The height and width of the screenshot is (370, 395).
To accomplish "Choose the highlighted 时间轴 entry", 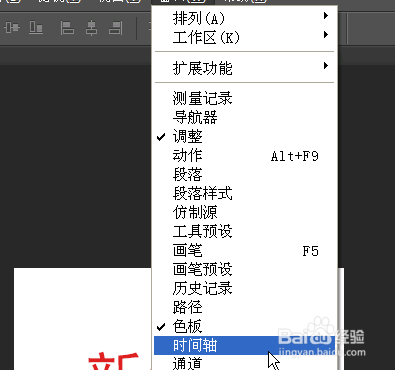I will pyautogui.click(x=244, y=345).
